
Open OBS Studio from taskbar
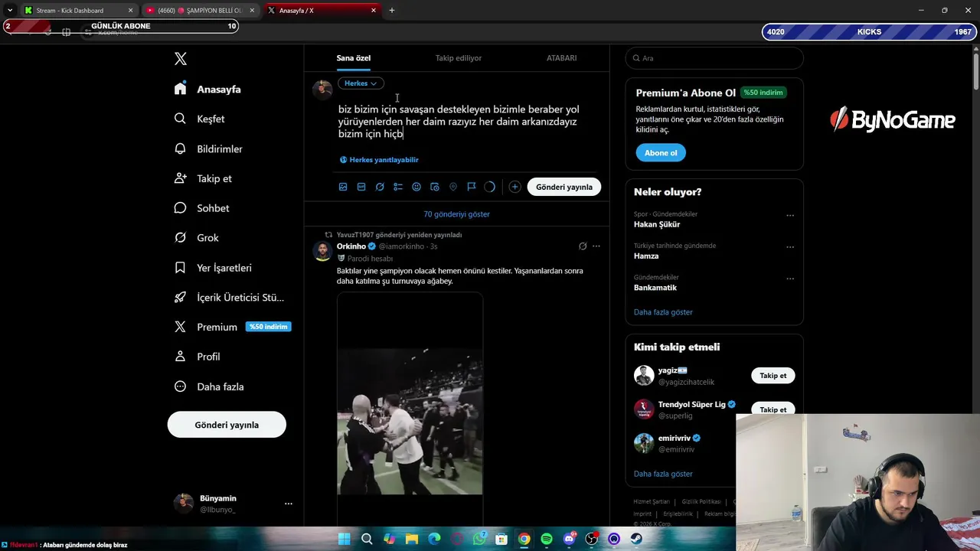(x=592, y=539)
